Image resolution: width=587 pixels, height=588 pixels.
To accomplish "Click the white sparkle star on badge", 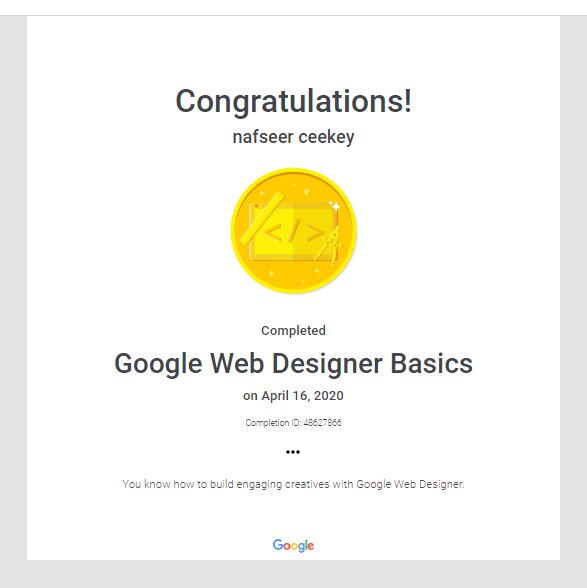I will (335, 206).
